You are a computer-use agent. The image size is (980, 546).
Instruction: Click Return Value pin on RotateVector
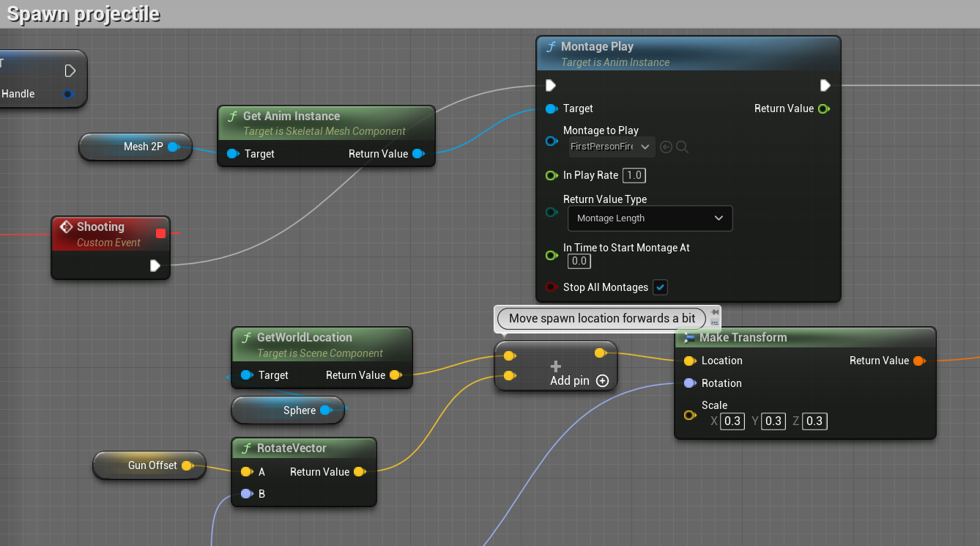click(x=359, y=472)
